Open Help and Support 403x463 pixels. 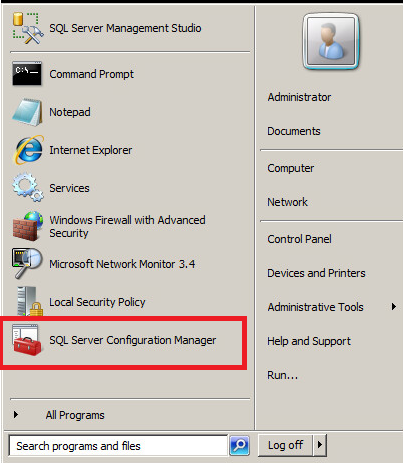pyautogui.click(x=309, y=341)
